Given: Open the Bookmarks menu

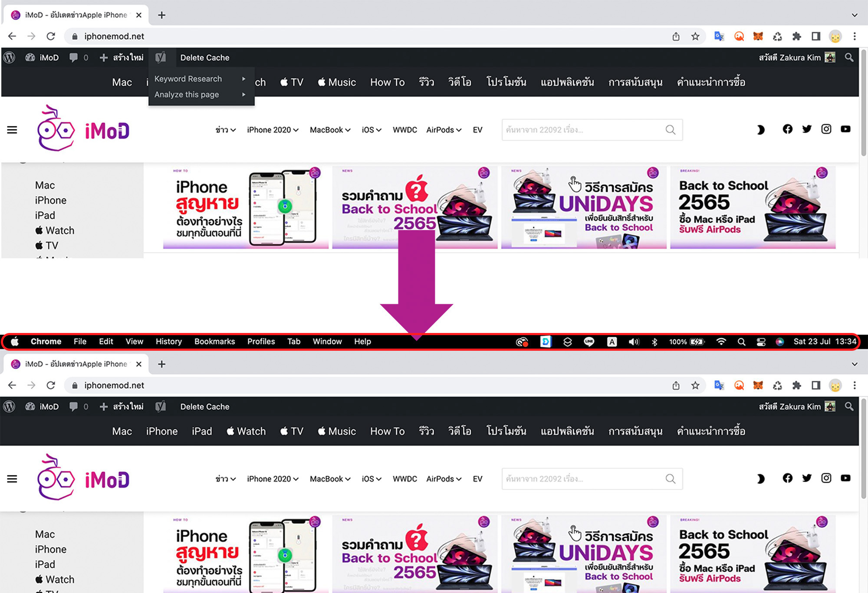Looking at the screenshot, I should [x=214, y=342].
